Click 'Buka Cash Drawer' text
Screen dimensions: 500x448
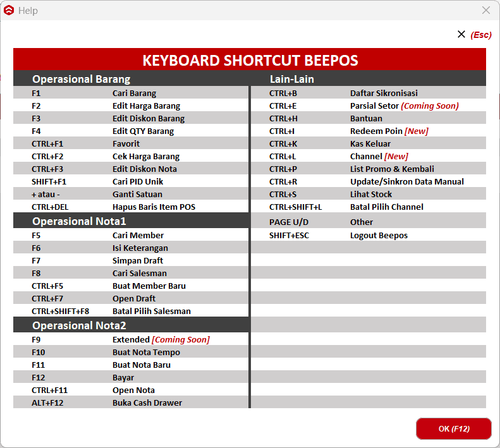pyautogui.click(x=147, y=403)
